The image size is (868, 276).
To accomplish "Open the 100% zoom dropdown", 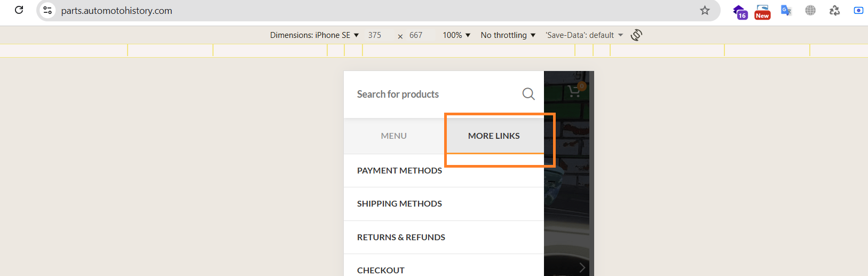I will tap(456, 35).
